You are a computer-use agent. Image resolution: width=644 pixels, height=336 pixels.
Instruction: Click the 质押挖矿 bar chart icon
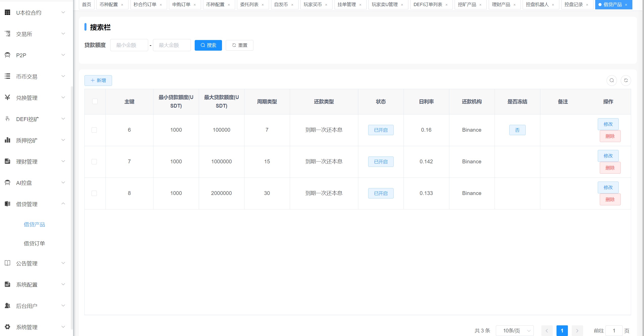pos(8,140)
